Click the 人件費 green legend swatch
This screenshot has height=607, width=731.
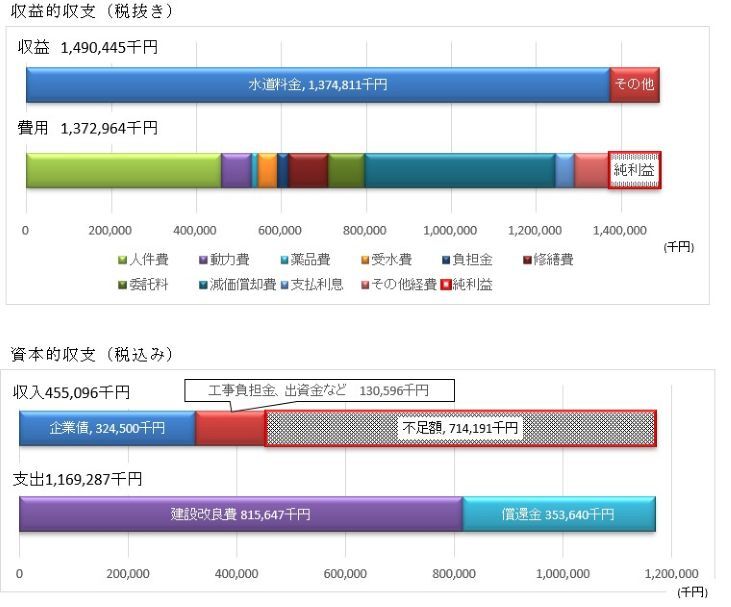123,260
